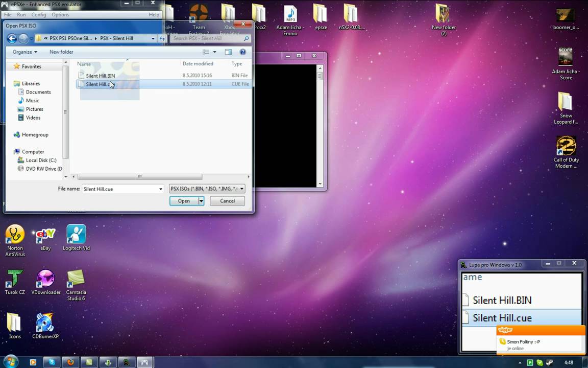Click the Help question mark icon in dialog

[242, 52]
